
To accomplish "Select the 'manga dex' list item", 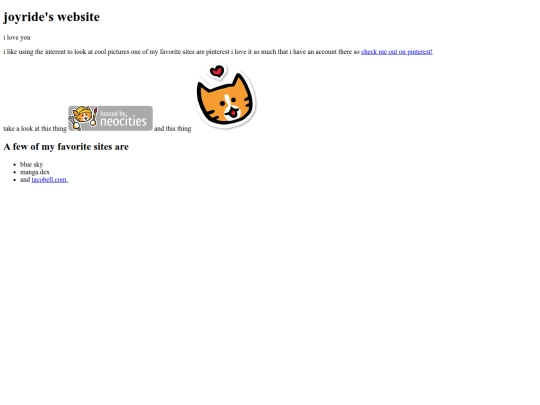I will [35, 172].
